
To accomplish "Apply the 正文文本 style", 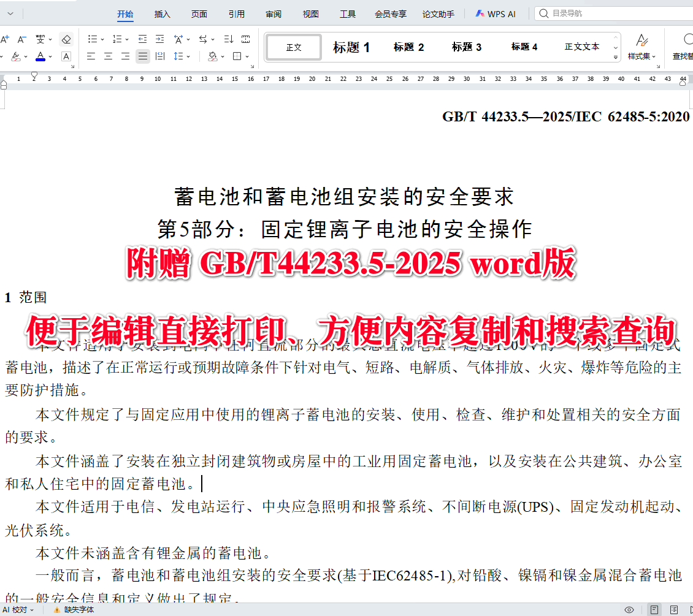I will pyautogui.click(x=582, y=47).
